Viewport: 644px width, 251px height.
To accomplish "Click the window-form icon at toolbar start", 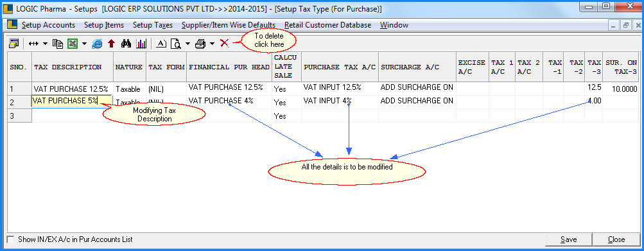I will pyautogui.click(x=13, y=43).
